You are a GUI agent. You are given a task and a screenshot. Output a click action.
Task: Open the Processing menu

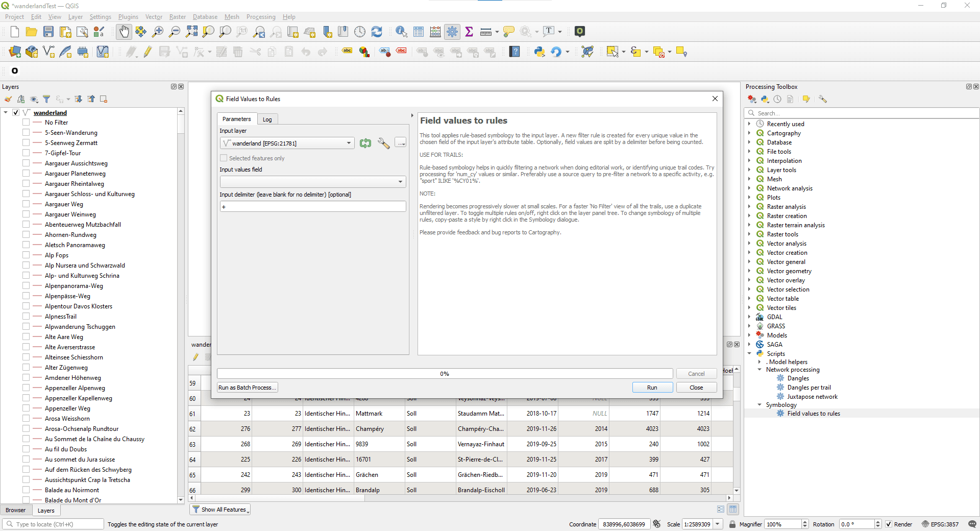point(261,17)
